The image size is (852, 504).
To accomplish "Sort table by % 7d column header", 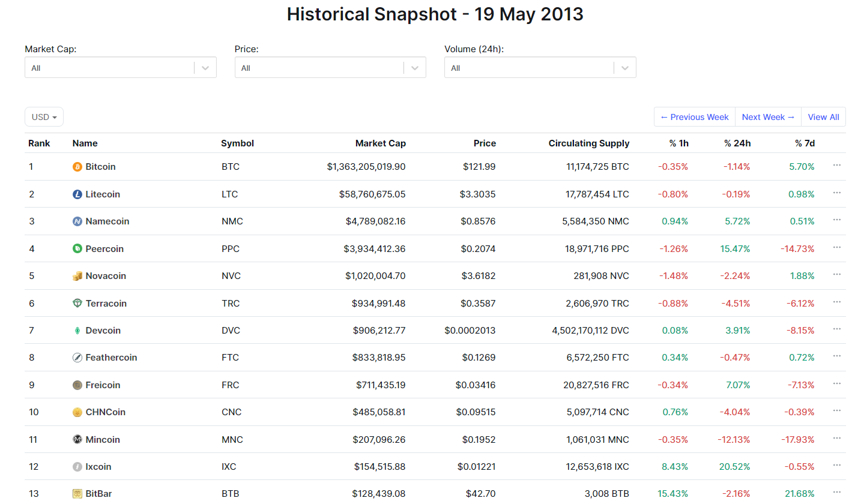I will [805, 143].
